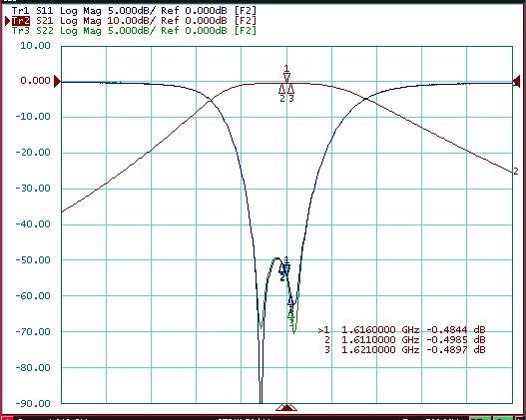The width and height of the screenshot is (526, 420).
Task: Click the left reference position triangle at 0.000
Action: [57, 82]
